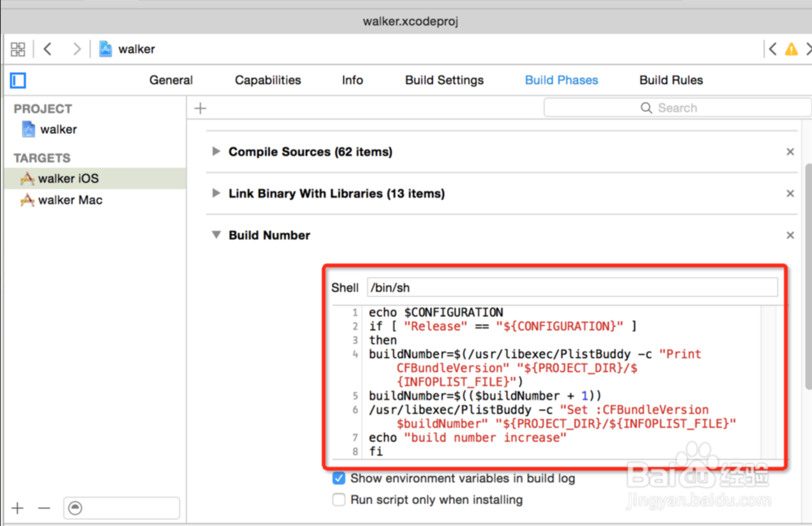
Task: Collapse the Build Number section
Action: 216,235
